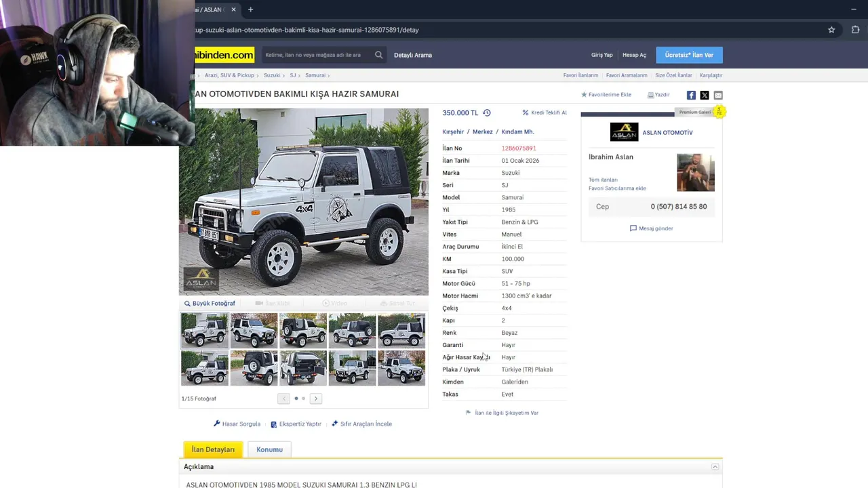Click price 350.000 TL
Viewport: 868px width, 488px height.
point(460,113)
